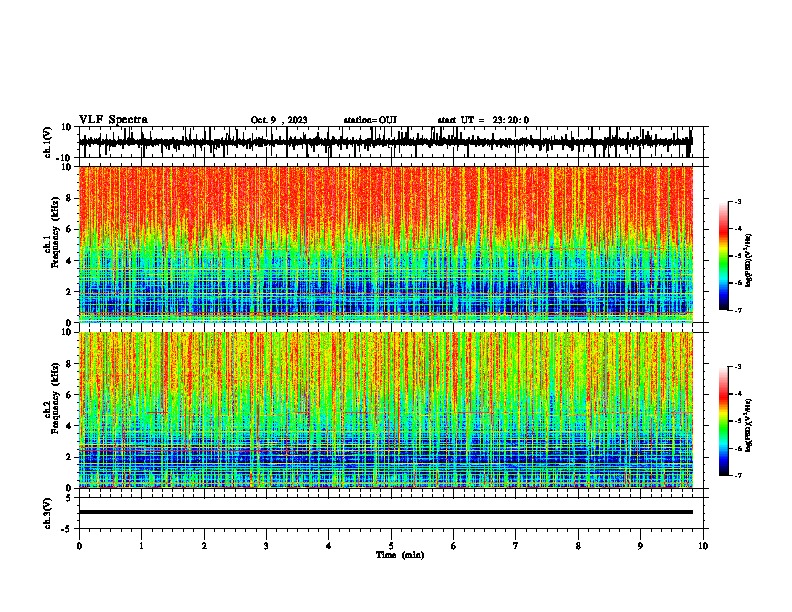Screen dimensions: 792x612
Task: Click the ch.2 color bar log PSD label
Action: [x=748, y=425]
